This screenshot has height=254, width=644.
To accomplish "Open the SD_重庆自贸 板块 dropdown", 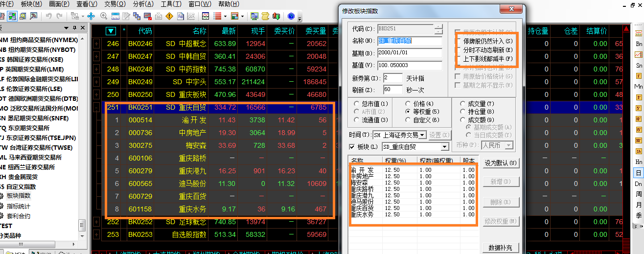I will click(444, 147).
